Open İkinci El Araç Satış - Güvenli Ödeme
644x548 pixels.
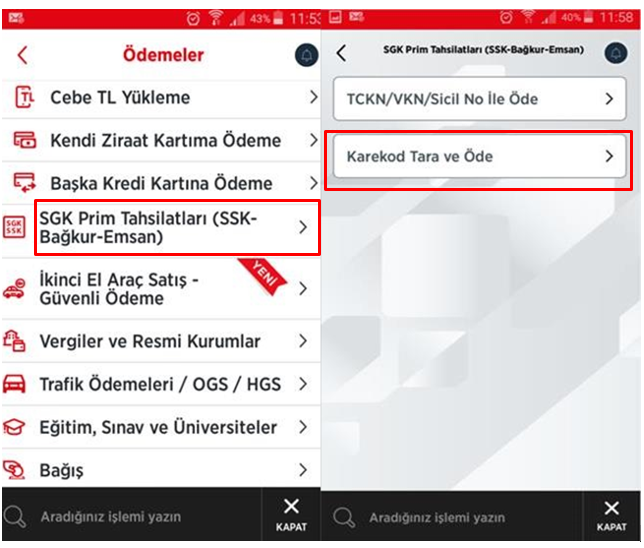coord(161,288)
